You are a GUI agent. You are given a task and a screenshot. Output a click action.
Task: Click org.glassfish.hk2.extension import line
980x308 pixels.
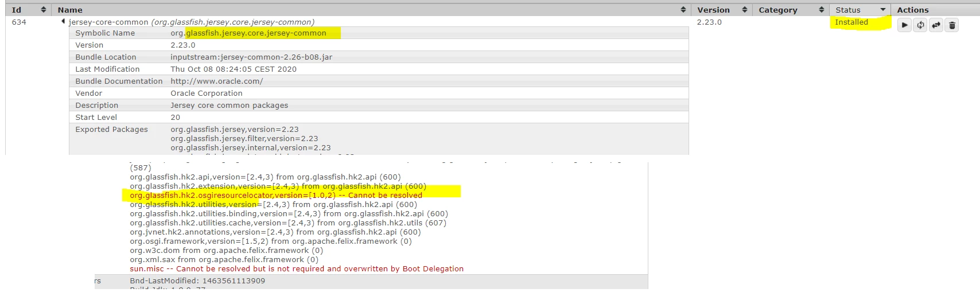coord(278,186)
